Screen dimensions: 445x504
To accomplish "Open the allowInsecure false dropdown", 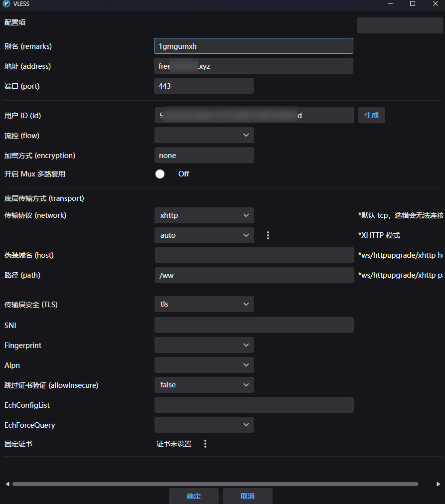I will [x=204, y=385].
